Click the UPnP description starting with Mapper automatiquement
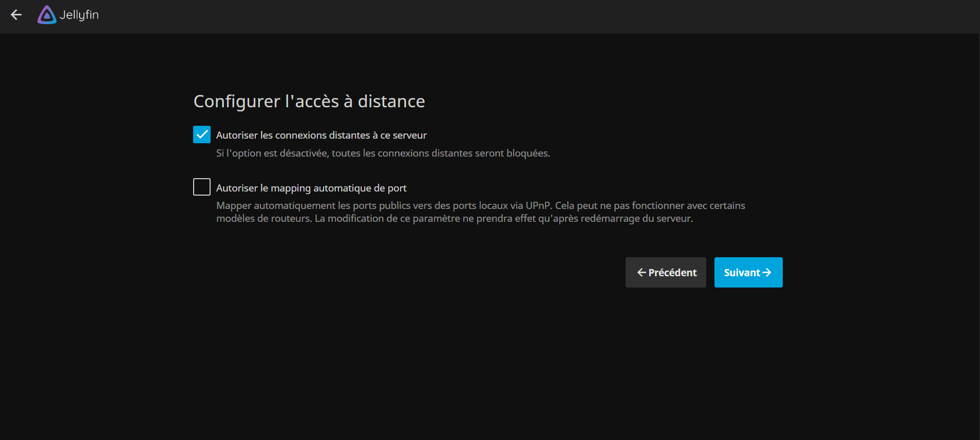 (x=481, y=212)
